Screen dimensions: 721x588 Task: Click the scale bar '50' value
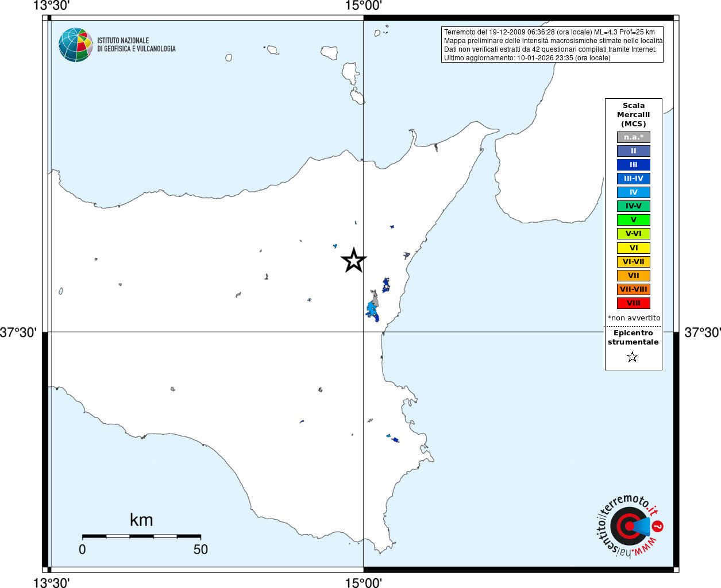201,550
